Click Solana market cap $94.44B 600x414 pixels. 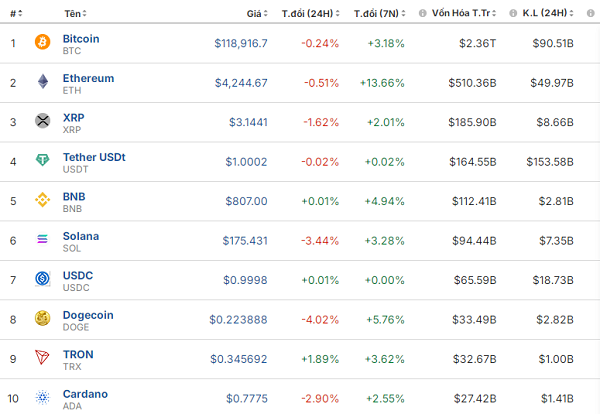click(x=474, y=241)
